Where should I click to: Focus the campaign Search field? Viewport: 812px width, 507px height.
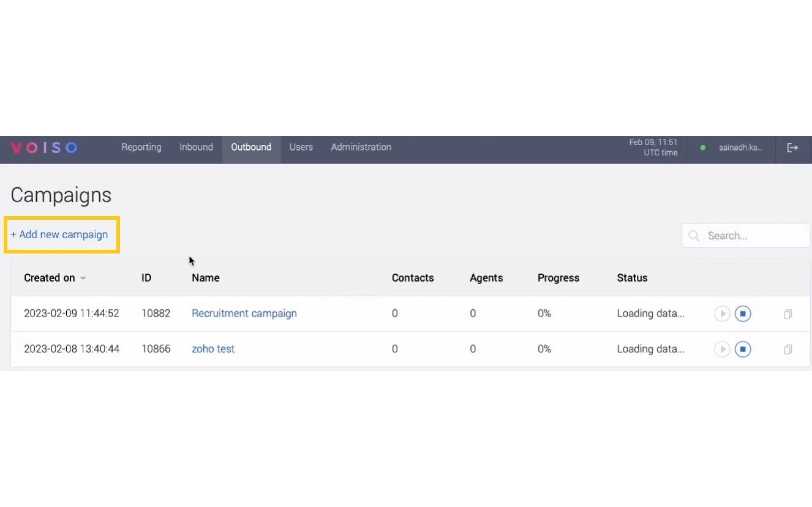[746, 236]
